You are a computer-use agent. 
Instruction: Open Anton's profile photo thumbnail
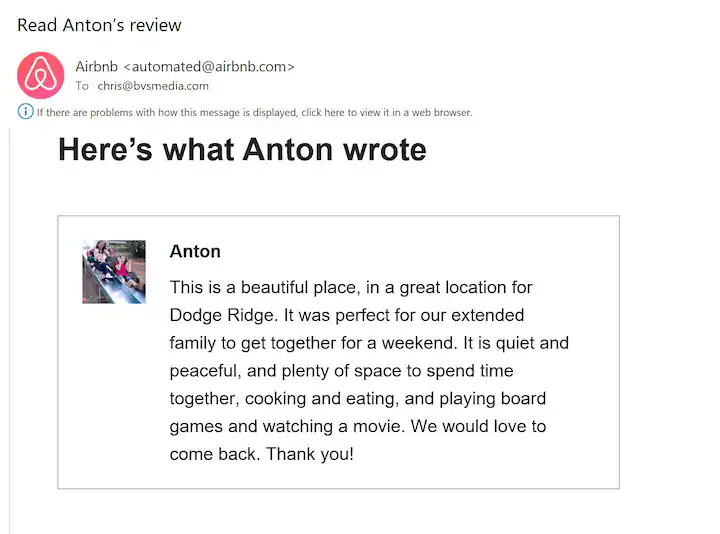[x=114, y=272]
